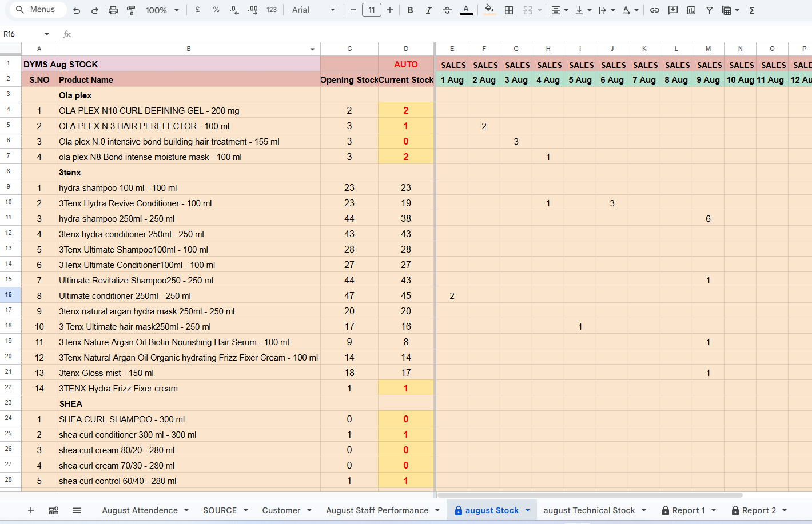Select 'Ultimate conditioner 250ml - 250 ml' cell
812x524 pixels.
189,295
